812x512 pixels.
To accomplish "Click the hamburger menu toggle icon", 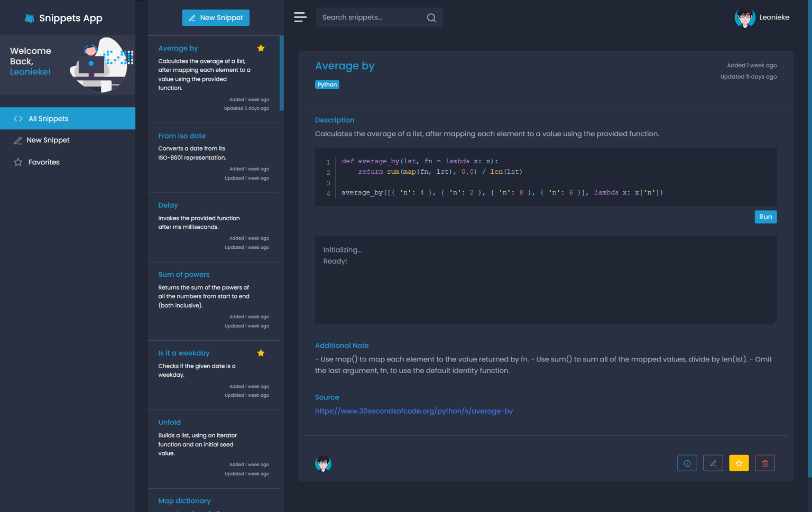I will pyautogui.click(x=300, y=17).
